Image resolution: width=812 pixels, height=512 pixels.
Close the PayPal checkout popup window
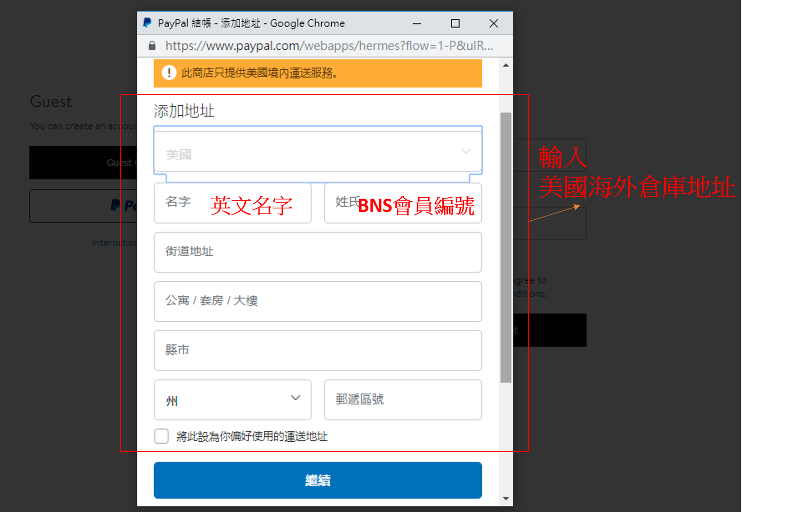(493, 23)
